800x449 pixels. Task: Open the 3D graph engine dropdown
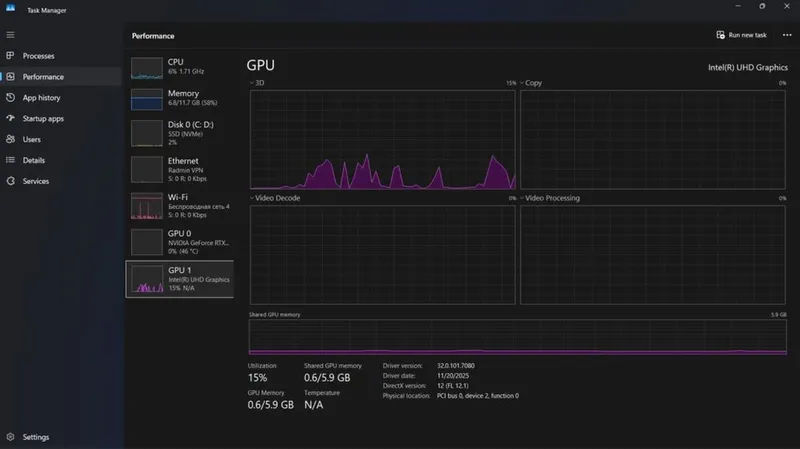point(257,83)
